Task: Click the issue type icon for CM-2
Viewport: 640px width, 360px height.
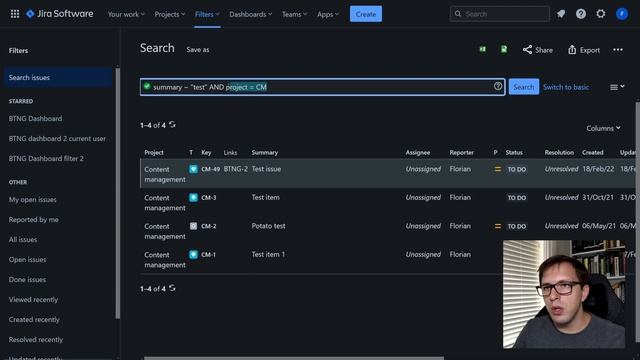Action: [x=193, y=226]
